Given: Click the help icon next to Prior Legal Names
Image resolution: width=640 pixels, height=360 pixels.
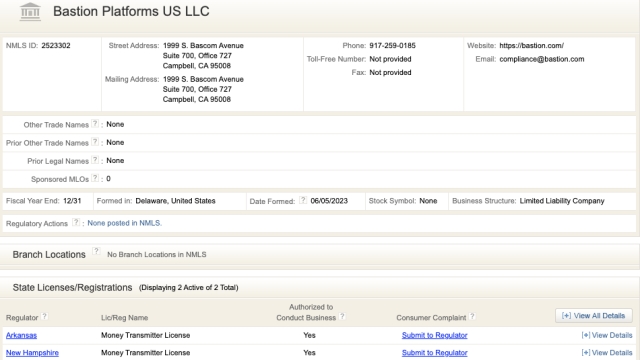Looking at the screenshot, I should pos(95,160).
